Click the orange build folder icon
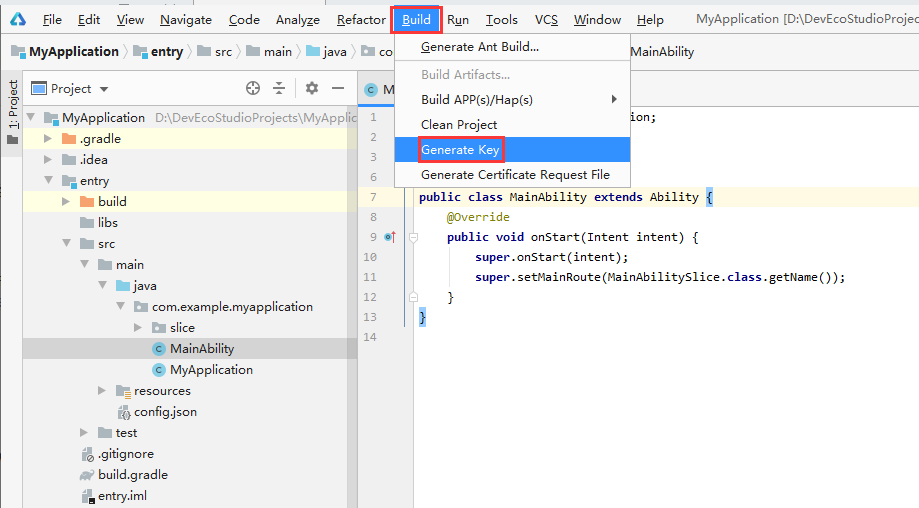The height and width of the screenshot is (508, 919). tap(87, 202)
